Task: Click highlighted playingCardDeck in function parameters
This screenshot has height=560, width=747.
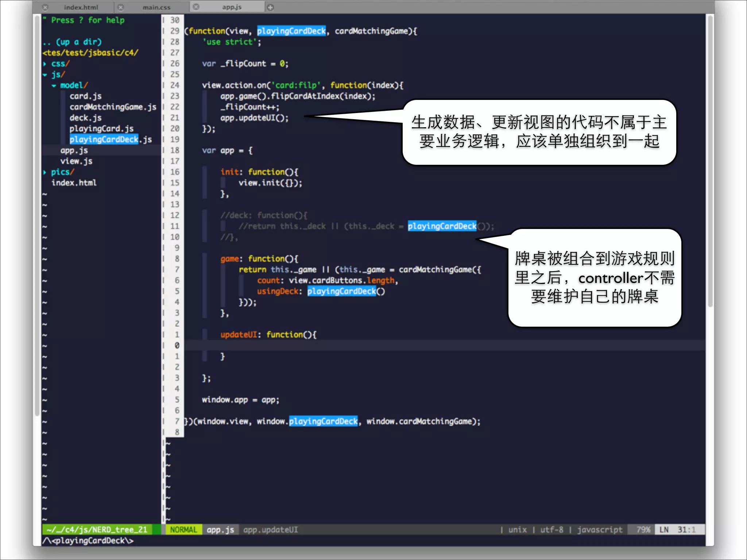Action: tap(291, 31)
